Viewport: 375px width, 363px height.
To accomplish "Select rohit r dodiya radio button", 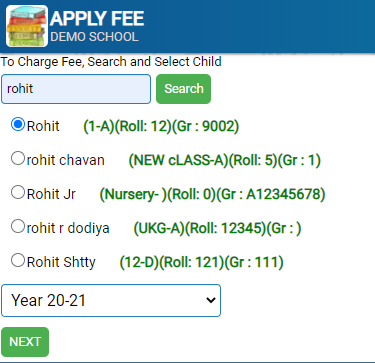I will tap(18, 226).
